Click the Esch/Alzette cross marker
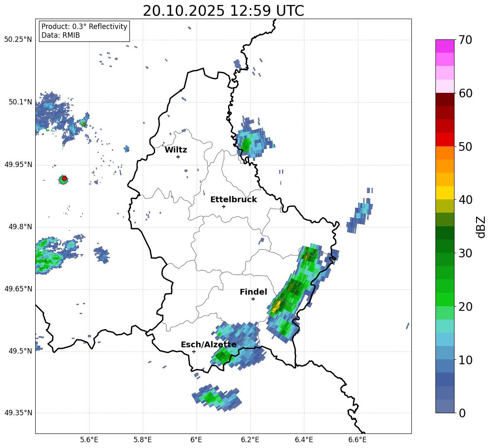Viewport: 491px width, 448px height. pos(194,351)
